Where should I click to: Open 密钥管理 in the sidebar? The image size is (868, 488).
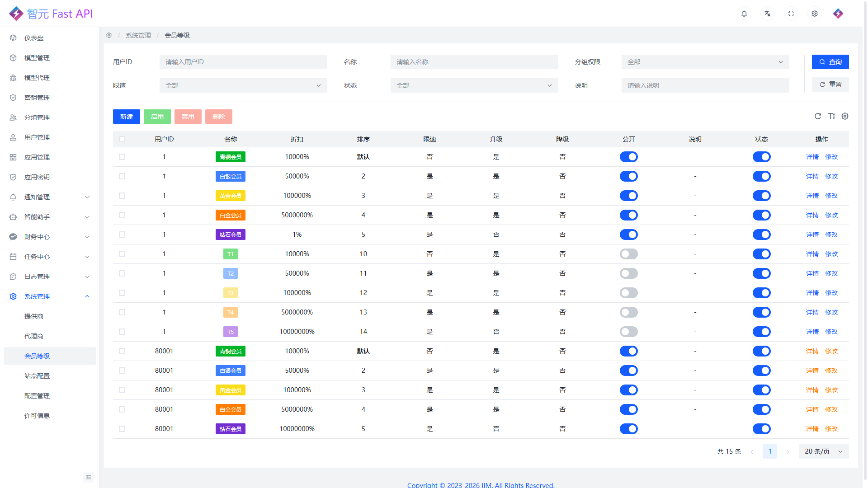coord(37,98)
